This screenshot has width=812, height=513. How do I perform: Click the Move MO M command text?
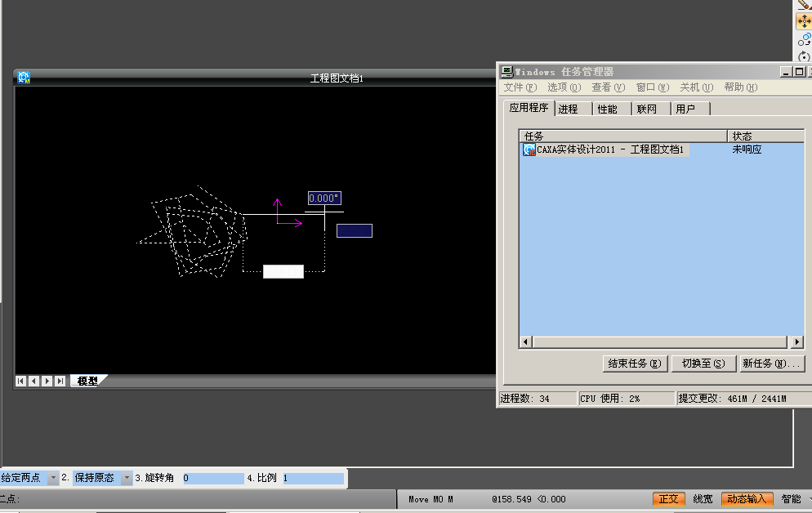pos(431,500)
